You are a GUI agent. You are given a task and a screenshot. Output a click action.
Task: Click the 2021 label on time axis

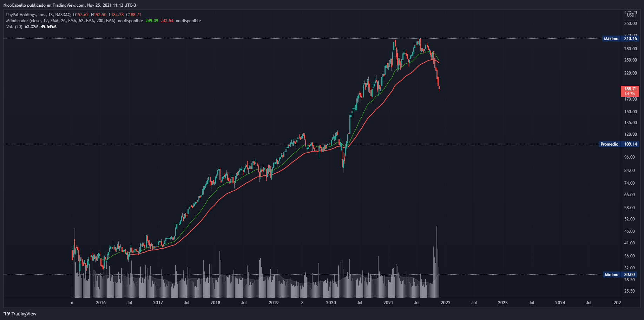(388, 303)
